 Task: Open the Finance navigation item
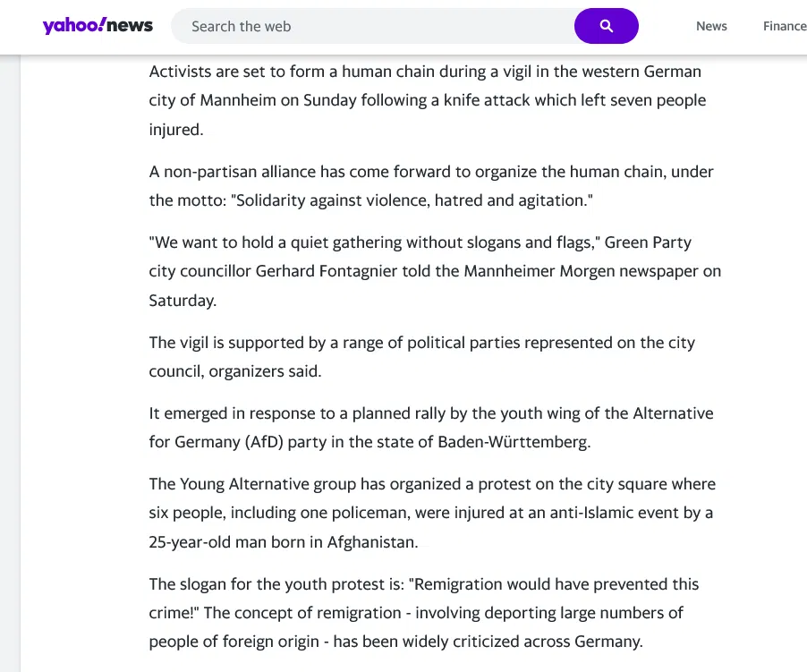point(785,26)
